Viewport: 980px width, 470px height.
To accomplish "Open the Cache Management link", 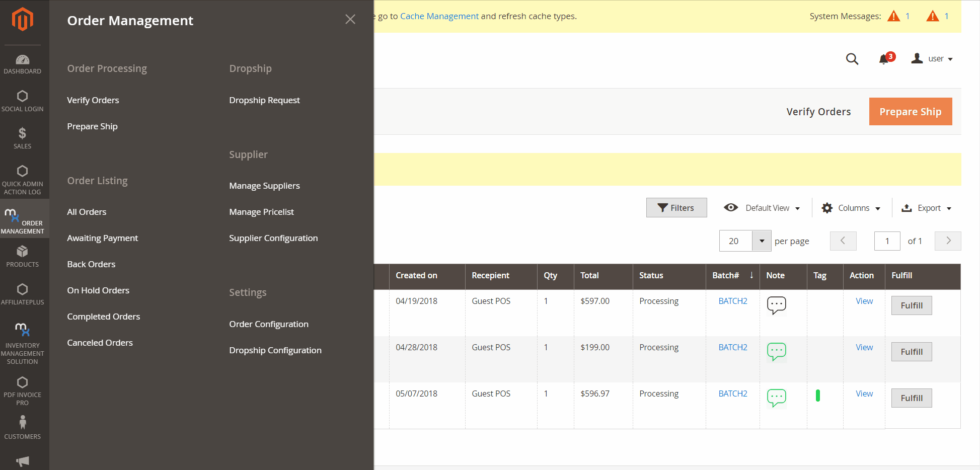I will pyautogui.click(x=439, y=16).
